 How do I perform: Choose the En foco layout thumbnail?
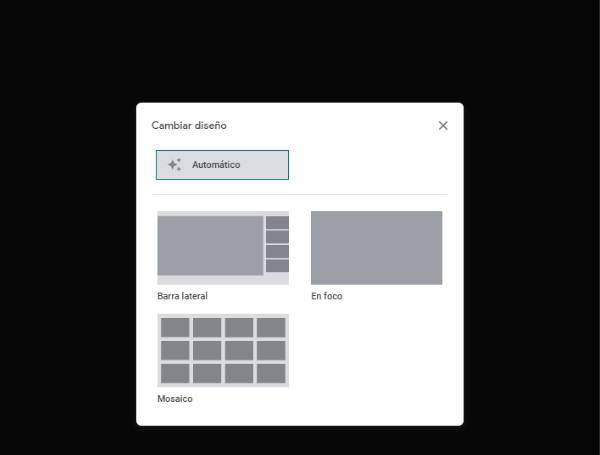pos(377,248)
